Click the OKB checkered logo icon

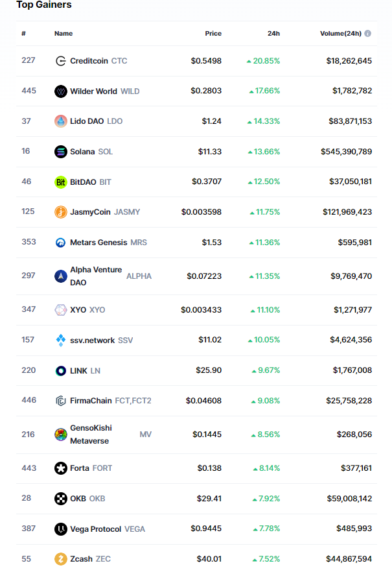click(60, 499)
